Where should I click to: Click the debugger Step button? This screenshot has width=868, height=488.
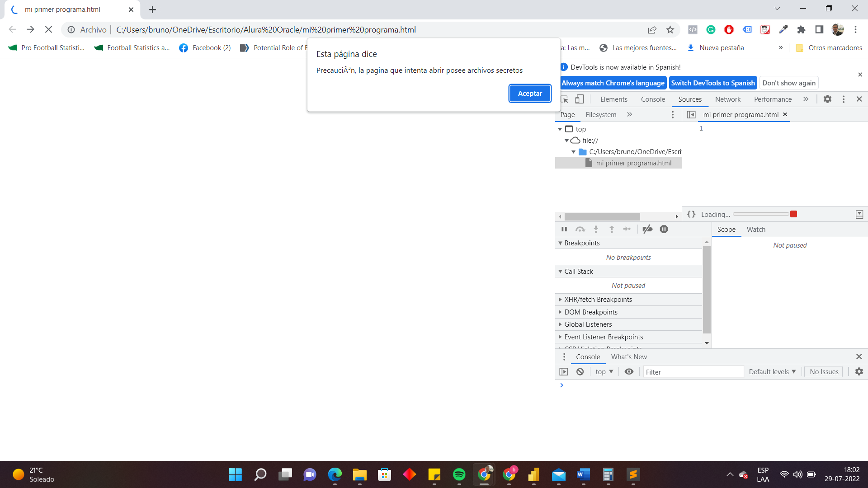[x=627, y=230]
